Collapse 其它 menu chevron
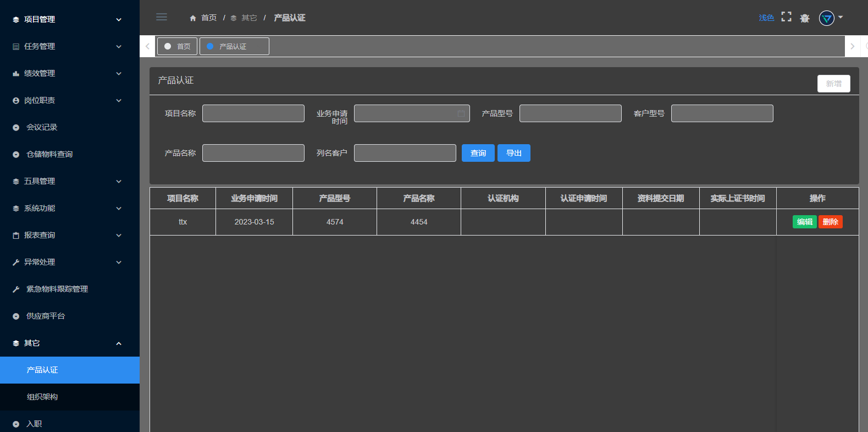 (119, 343)
